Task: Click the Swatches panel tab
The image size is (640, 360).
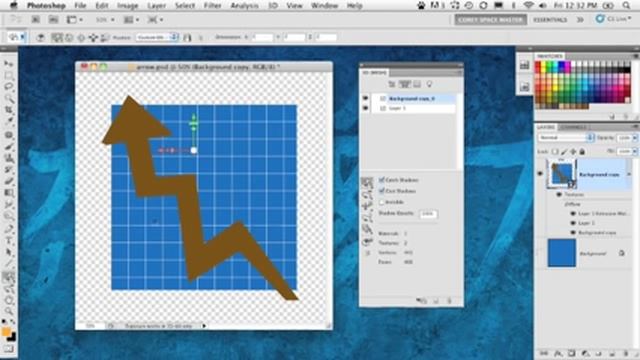Action: click(x=549, y=56)
